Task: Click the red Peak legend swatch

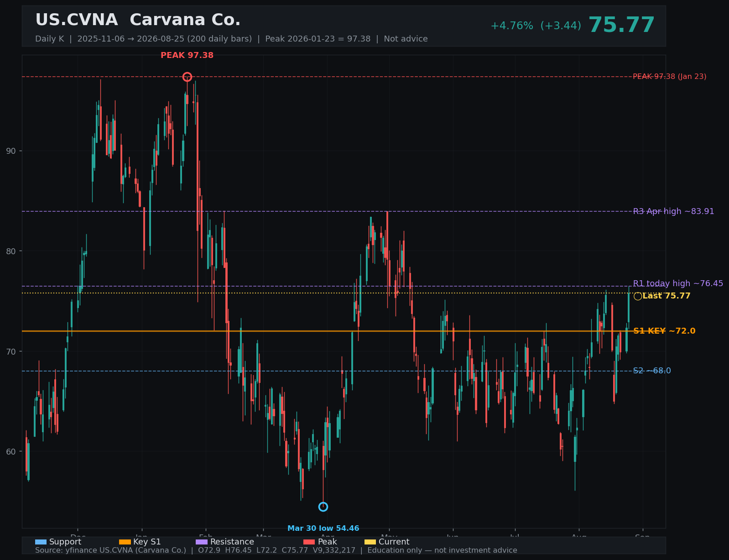Action: pos(309,542)
